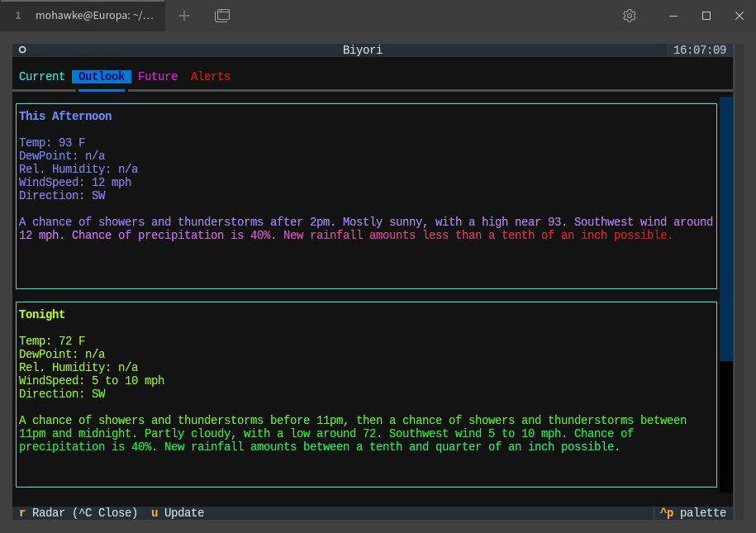Click the This Afternoon forecast heading
Screen dimensions: 756x533
65,117
